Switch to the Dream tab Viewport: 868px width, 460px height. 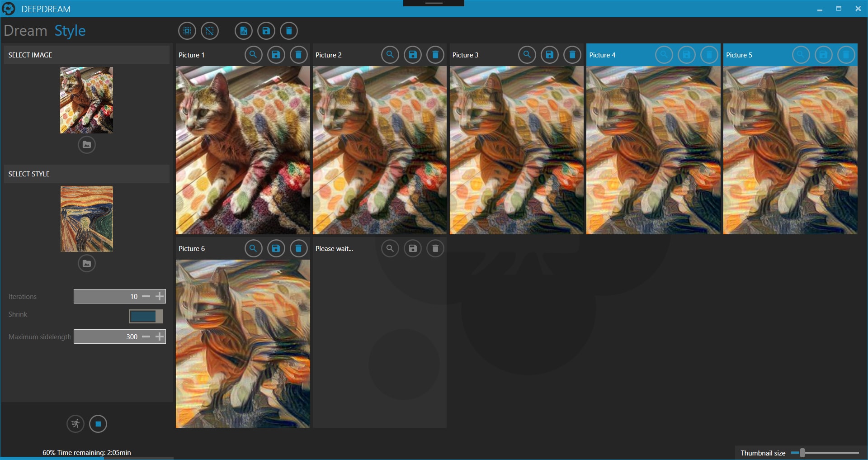click(x=25, y=31)
